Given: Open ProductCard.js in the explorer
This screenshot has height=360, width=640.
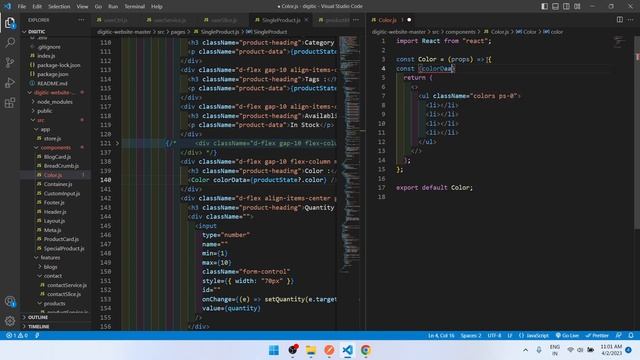Looking at the screenshot, I should (61, 239).
